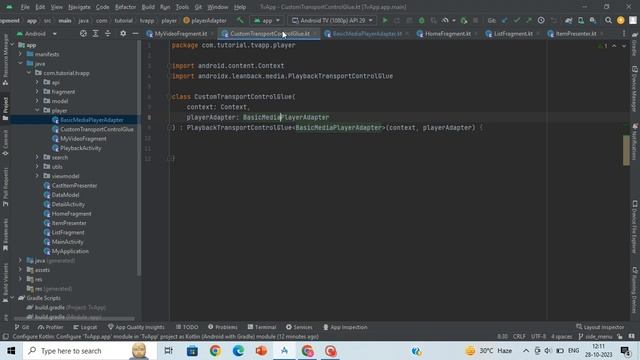The image size is (640, 360).
Task: Open Search Everywhere magnifier icon
Action: [608, 20]
